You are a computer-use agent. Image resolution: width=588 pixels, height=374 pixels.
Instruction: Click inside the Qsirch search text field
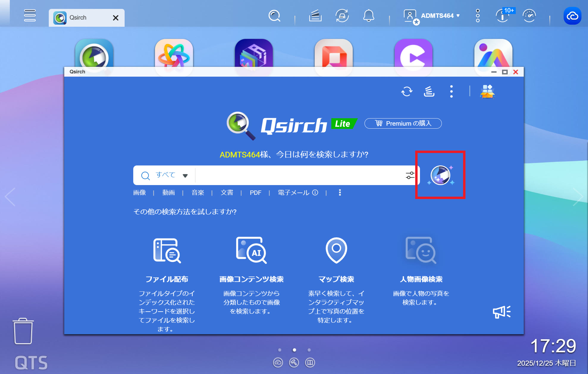point(297,175)
